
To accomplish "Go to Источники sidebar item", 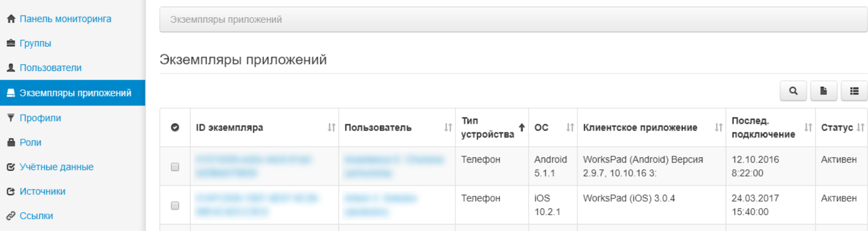I will coord(42,192).
